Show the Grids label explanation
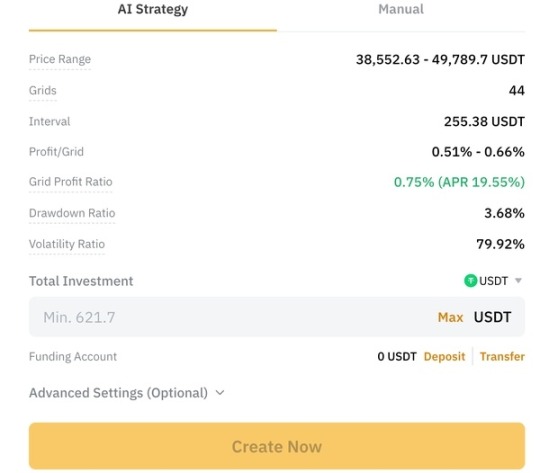This screenshot has height=473, width=540. [43, 90]
